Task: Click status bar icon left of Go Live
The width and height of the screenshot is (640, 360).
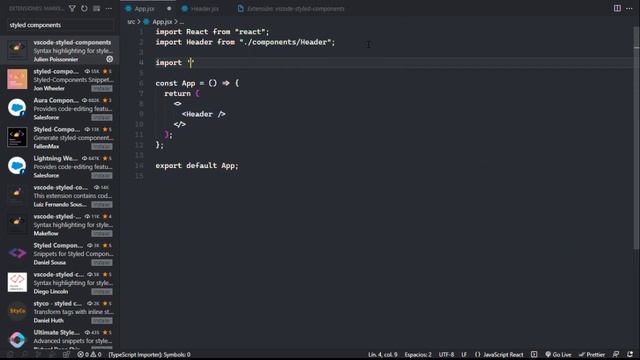Action: (x=534, y=354)
